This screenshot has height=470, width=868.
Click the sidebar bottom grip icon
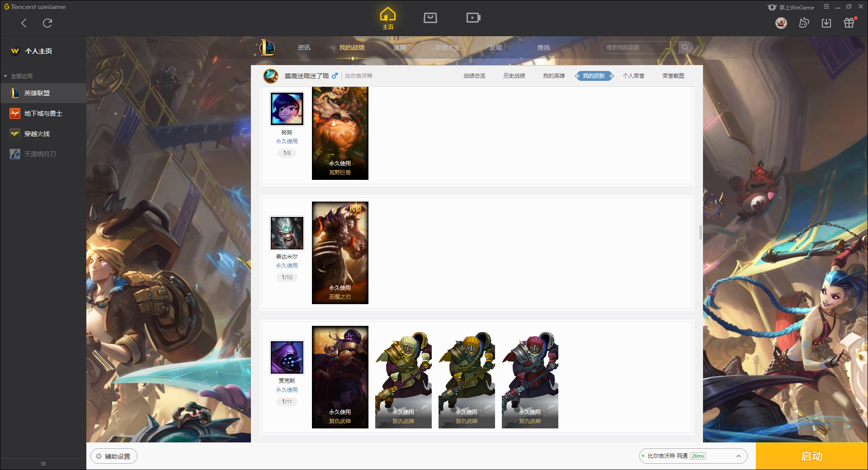[43, 464]
